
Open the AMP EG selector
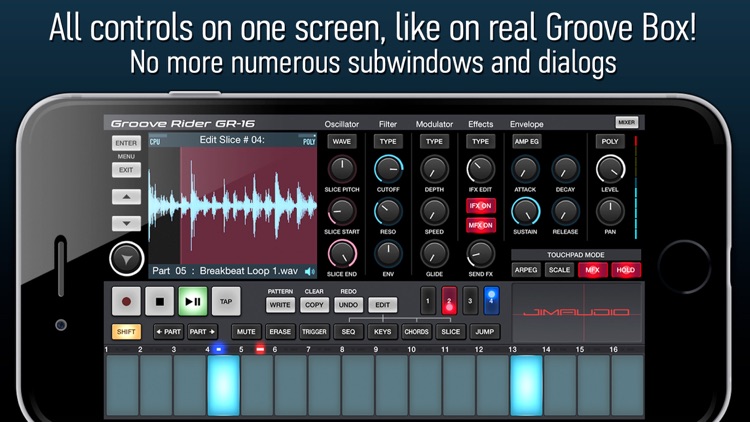coord(527,142)
